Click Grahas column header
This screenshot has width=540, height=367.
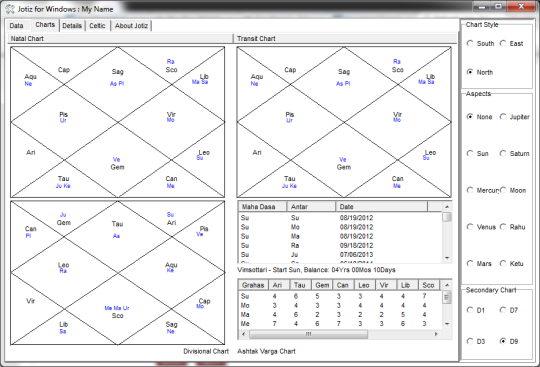tap(253, 285)
